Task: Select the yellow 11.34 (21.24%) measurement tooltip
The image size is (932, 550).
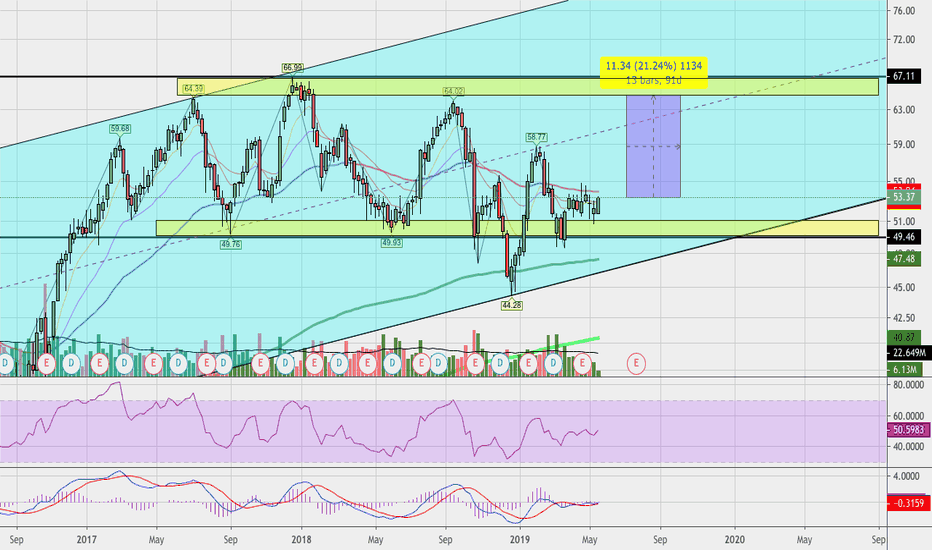Action: (654, 73)
